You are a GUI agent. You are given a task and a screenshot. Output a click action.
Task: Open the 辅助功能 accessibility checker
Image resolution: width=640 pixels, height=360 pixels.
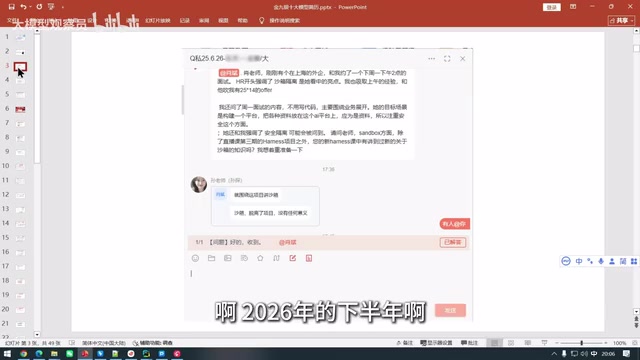coord(153,343)
